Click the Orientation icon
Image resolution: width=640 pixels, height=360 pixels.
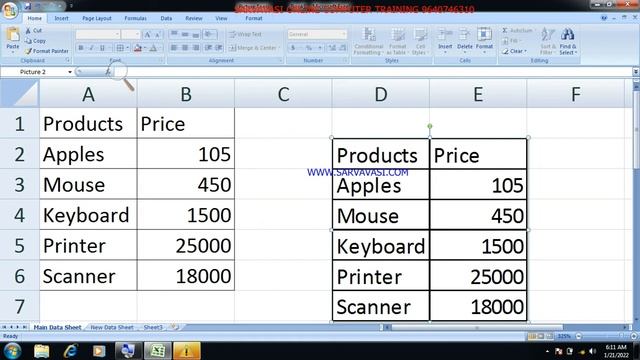click(210, 34)
